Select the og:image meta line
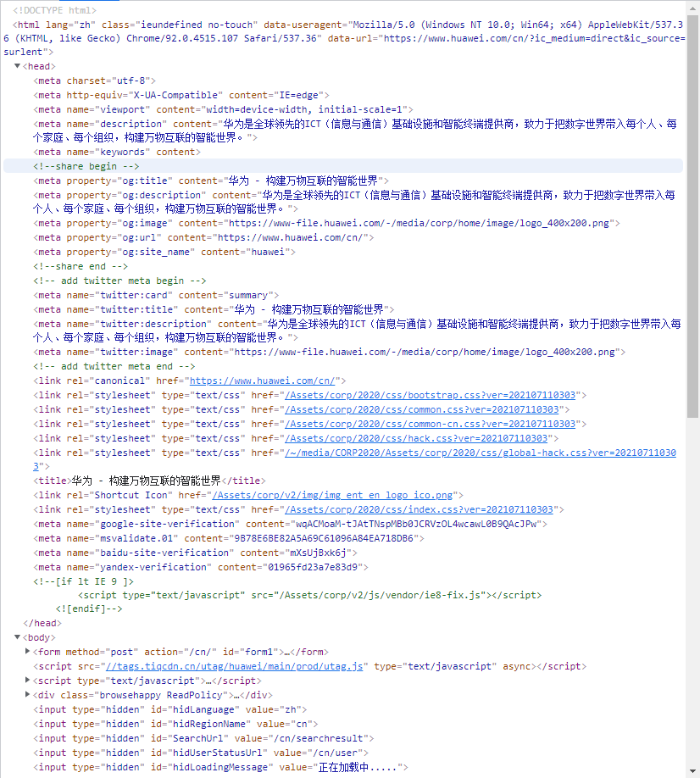 pos(326,223)
